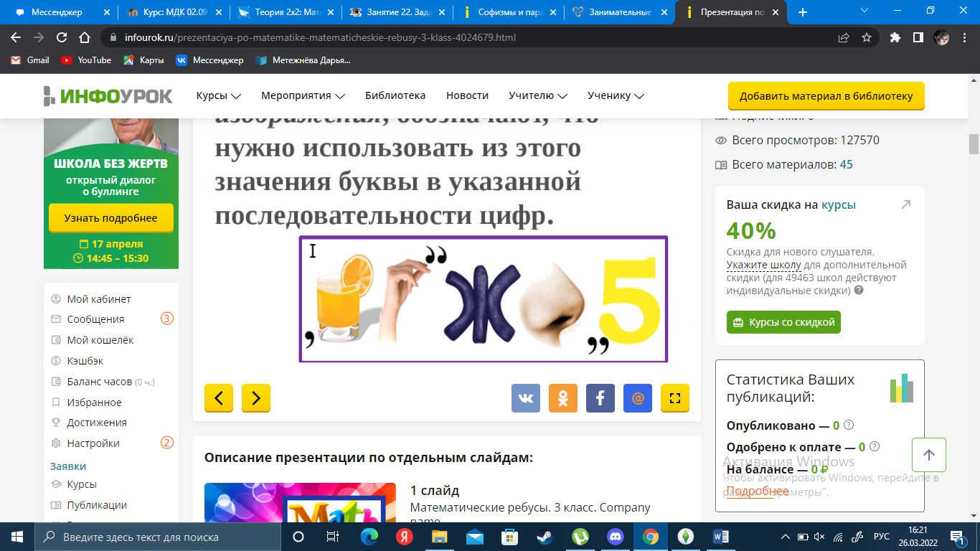This screenshot has height=551, width=980.
Task: Click Добавить материал в библиотеку button
Action: [x=826, y=96]
